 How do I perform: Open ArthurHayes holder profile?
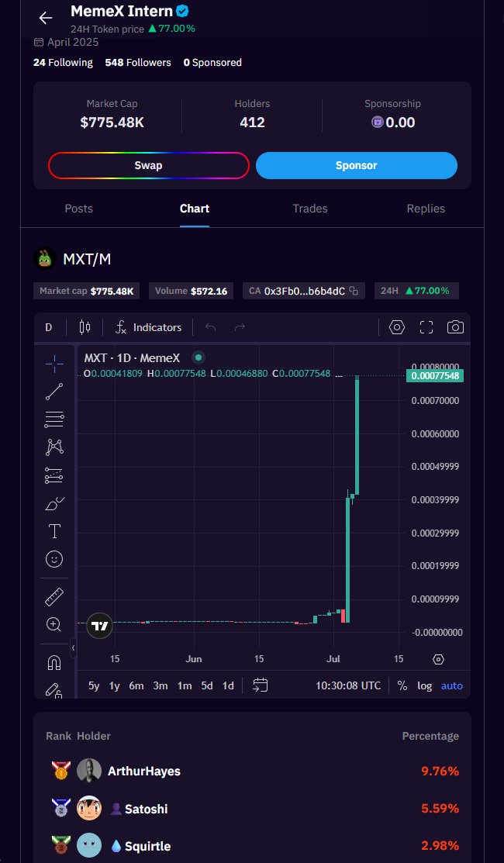pos(144,771)
